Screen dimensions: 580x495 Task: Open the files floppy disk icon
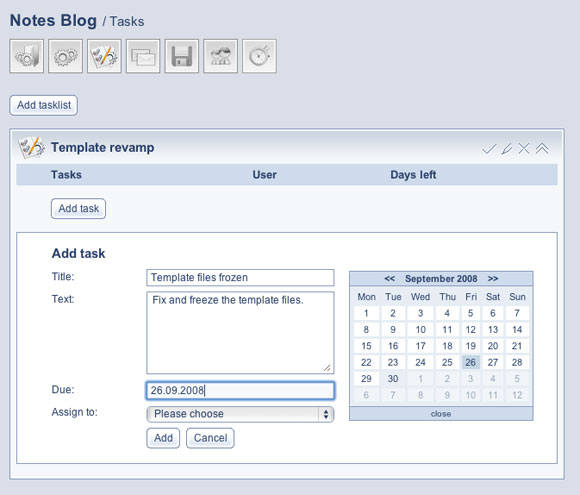[182, 56]
